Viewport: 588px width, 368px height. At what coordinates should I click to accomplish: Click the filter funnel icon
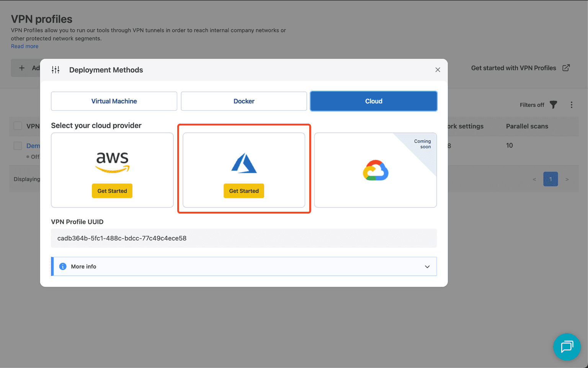pyautogui.click(x=553, y=105)
